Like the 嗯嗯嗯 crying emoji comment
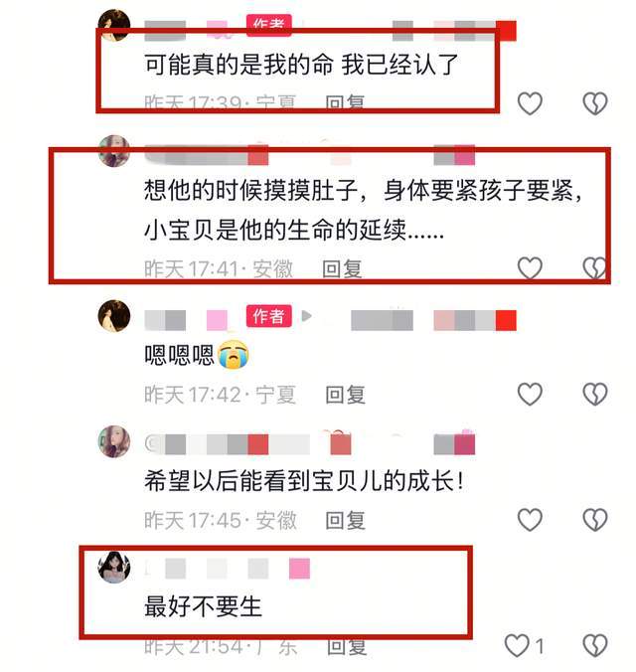This screenshot has height=672, width=636. click(530, 394)
